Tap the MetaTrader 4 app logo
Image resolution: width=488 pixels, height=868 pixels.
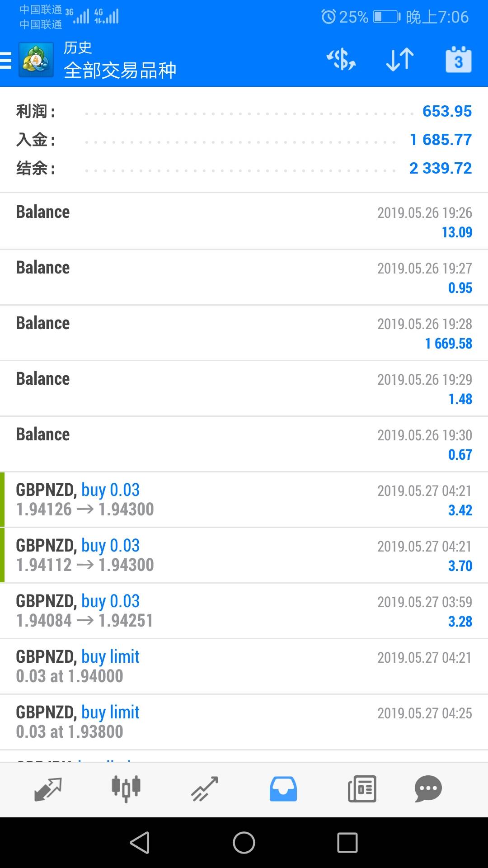[36, 60]
